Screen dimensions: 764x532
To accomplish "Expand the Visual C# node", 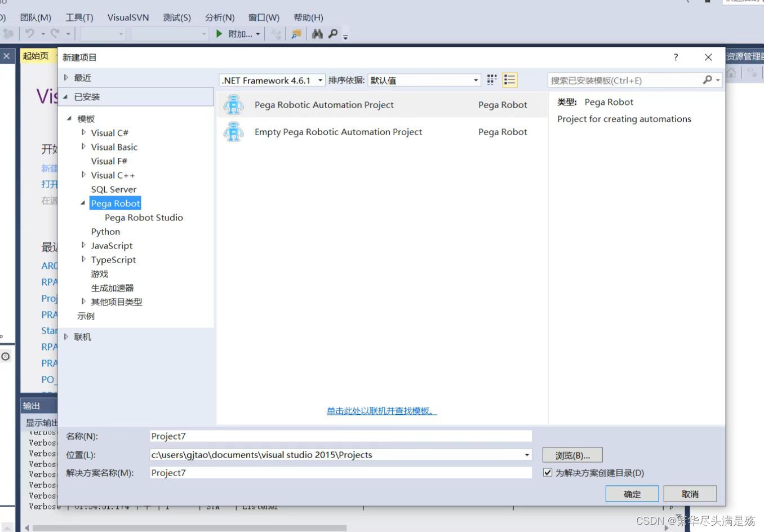I will point(83,132).
